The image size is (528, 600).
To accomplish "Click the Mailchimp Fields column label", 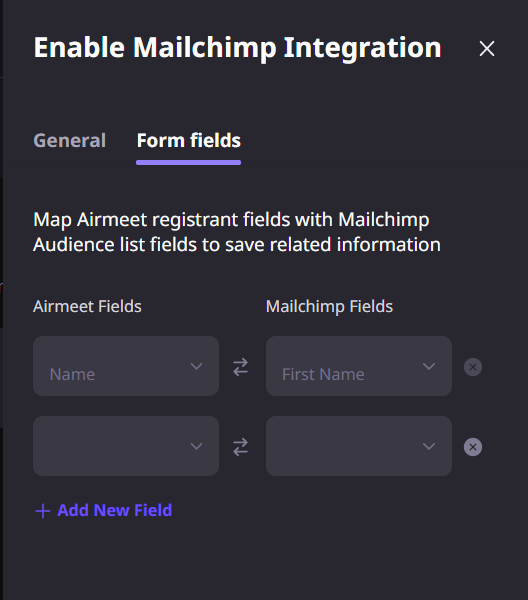I will tap(329, 307).
